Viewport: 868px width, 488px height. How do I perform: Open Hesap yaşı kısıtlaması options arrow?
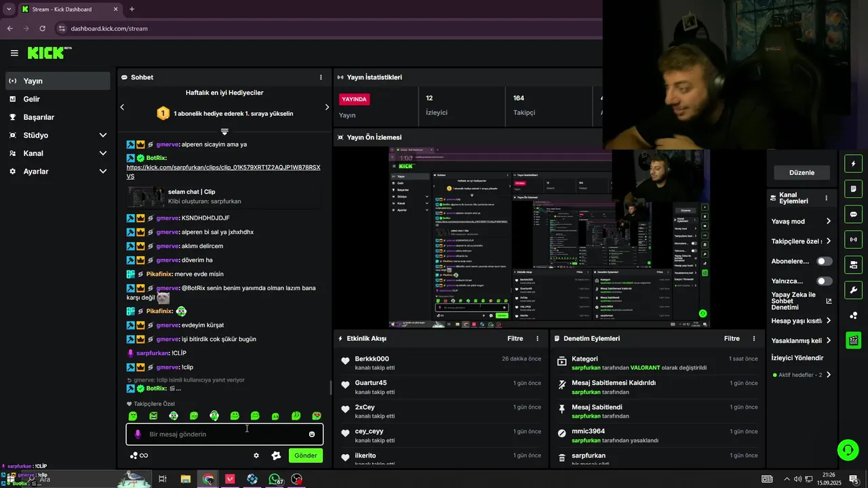coord(828,321)
